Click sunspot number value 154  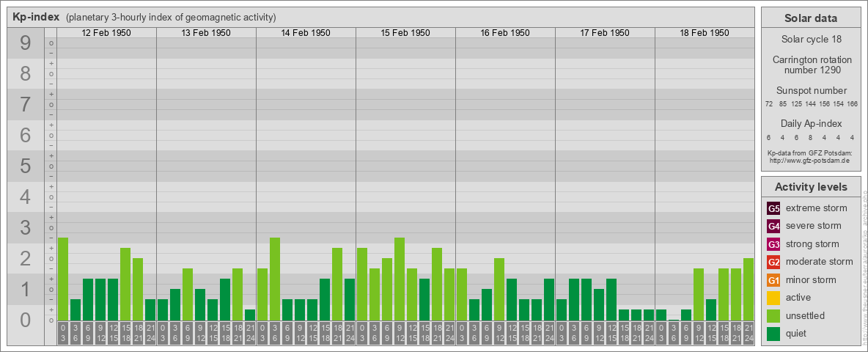[x=839, y=104]
